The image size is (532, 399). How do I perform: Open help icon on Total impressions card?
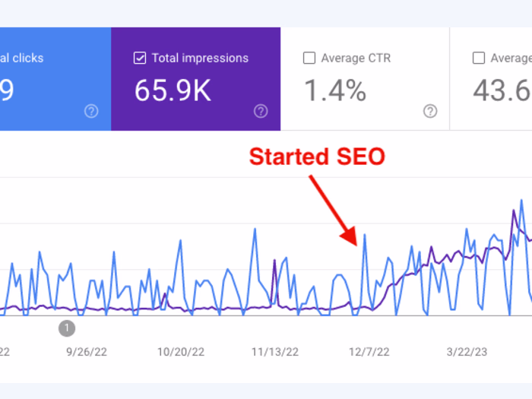click(261, 112)
